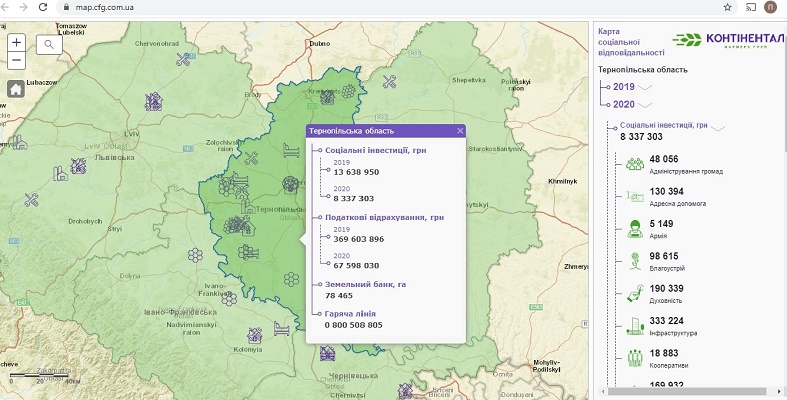787x400 pixels.
Task: Collapse sidebar Соціальні інвестиції chevron
Action: 718,128
